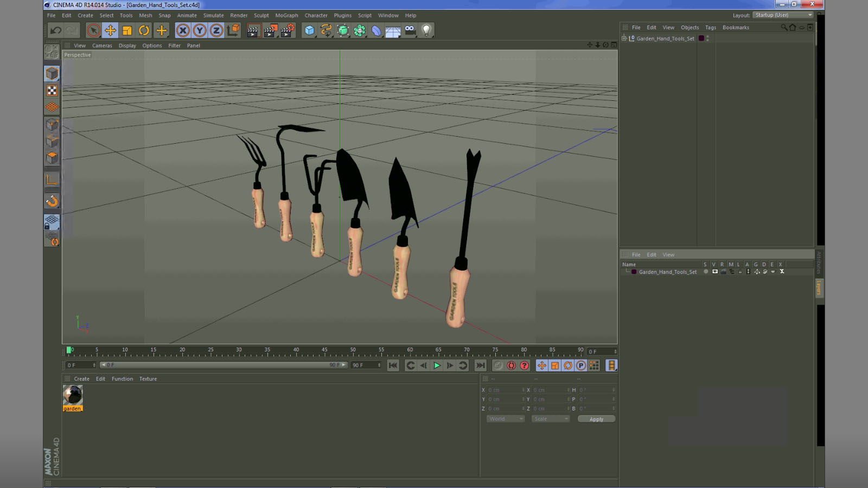
Task: Select the Move tool
Action: coord(110,30)
